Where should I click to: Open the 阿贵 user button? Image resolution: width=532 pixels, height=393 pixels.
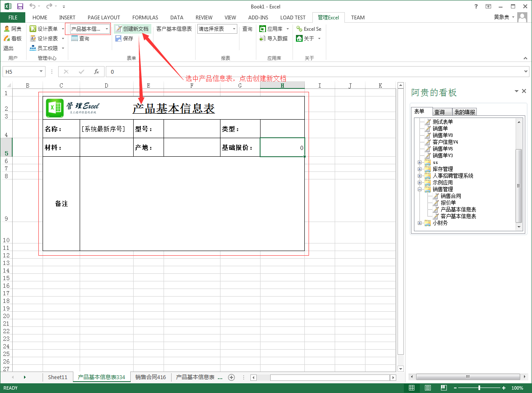click(x=13, y=29)
